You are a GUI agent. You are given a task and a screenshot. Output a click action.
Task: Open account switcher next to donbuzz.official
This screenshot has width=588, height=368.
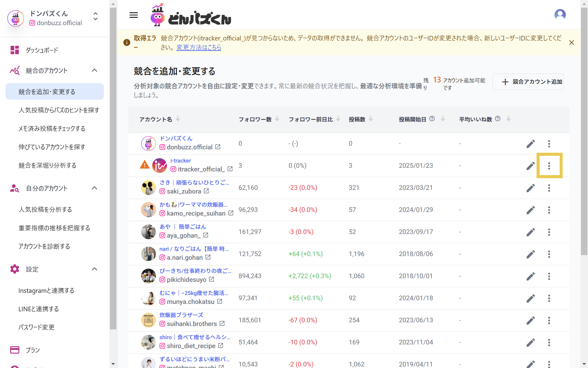click(96, 16)
